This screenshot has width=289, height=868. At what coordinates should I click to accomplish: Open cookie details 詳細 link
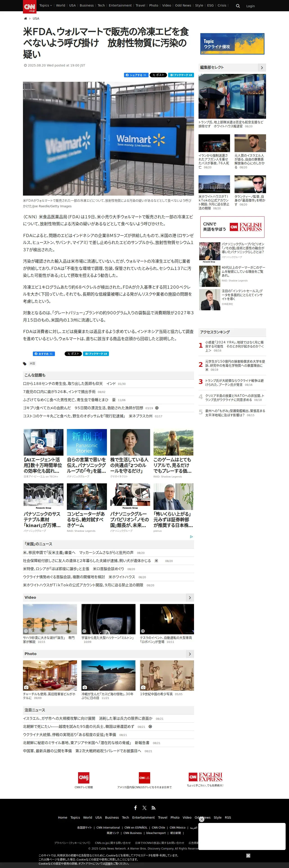(108, 864)
